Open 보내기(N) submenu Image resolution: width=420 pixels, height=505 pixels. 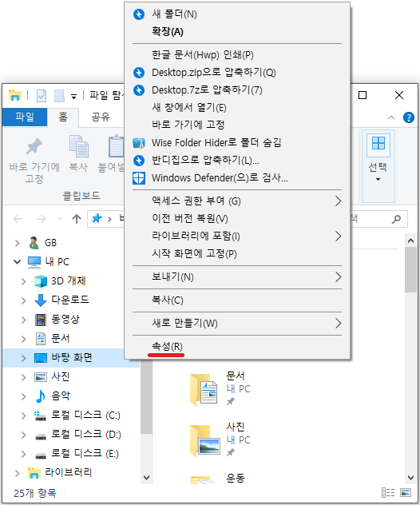237,277
